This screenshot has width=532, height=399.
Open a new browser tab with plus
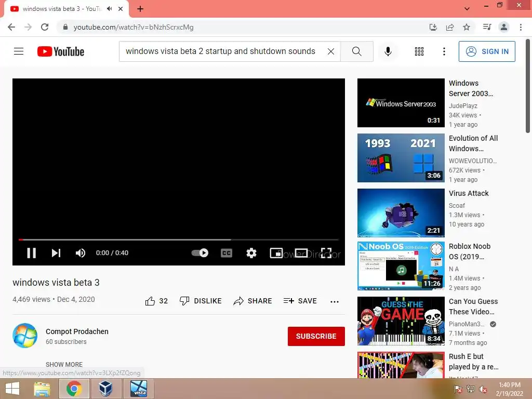pyautogui.click(x=140, y=9)
